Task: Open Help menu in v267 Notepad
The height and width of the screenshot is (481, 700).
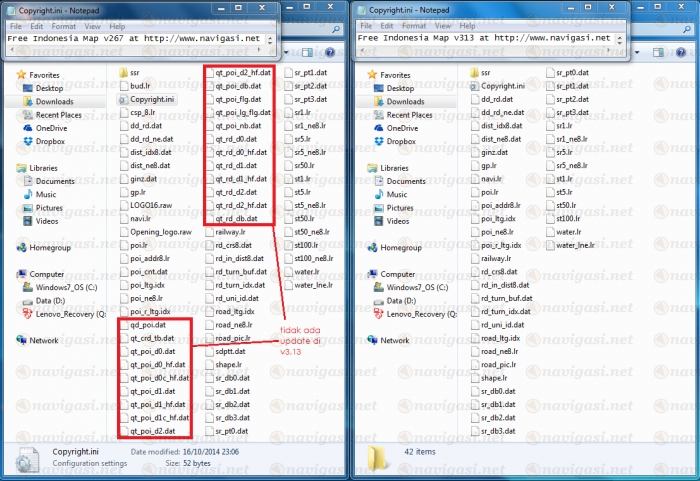Action: tap(118, 25)
